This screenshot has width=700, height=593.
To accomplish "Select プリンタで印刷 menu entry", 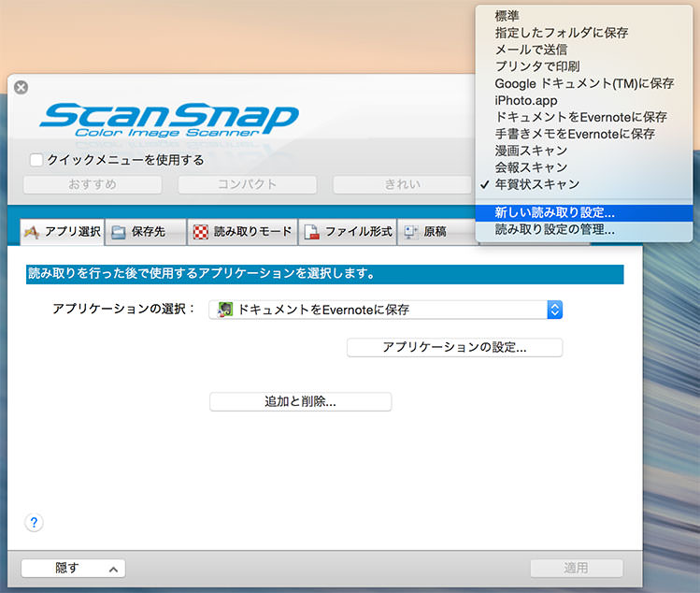I will [584, 66].
